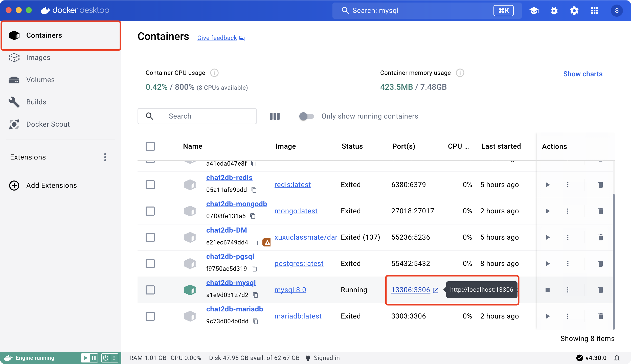The height and width of the screenshot is (364, 631).
Task: Select checkbox for chat2db-mariadb
Action: tap(150, 316)
